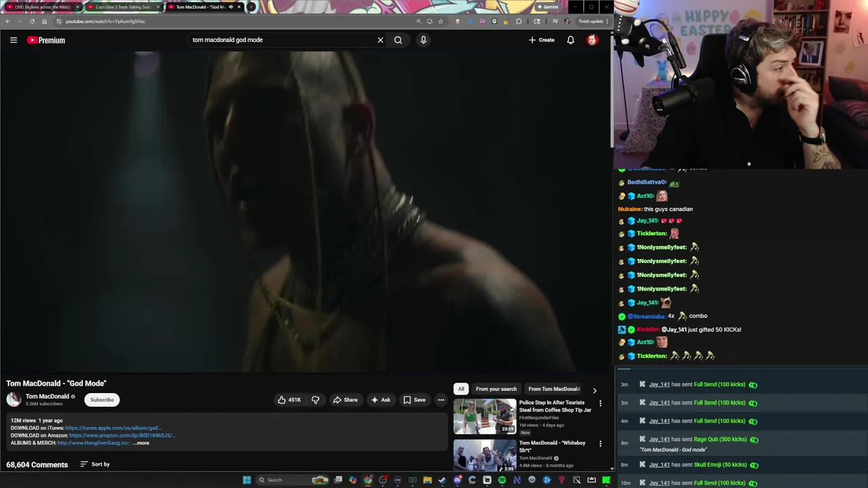Screen dimensions: 868x488
Task: Open the YouTube hamburger guide menu
Action: [13, 40]
